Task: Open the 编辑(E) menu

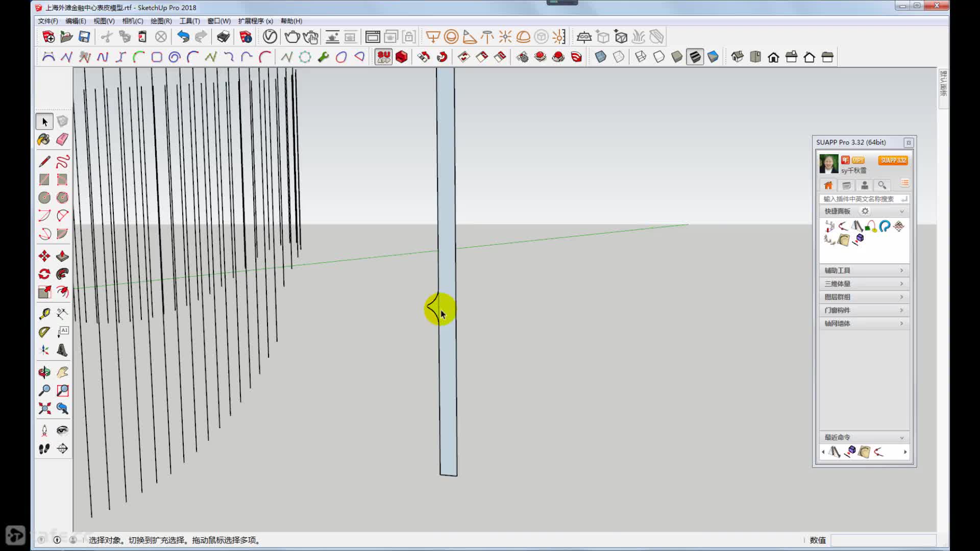Action: tap(76, 21)
